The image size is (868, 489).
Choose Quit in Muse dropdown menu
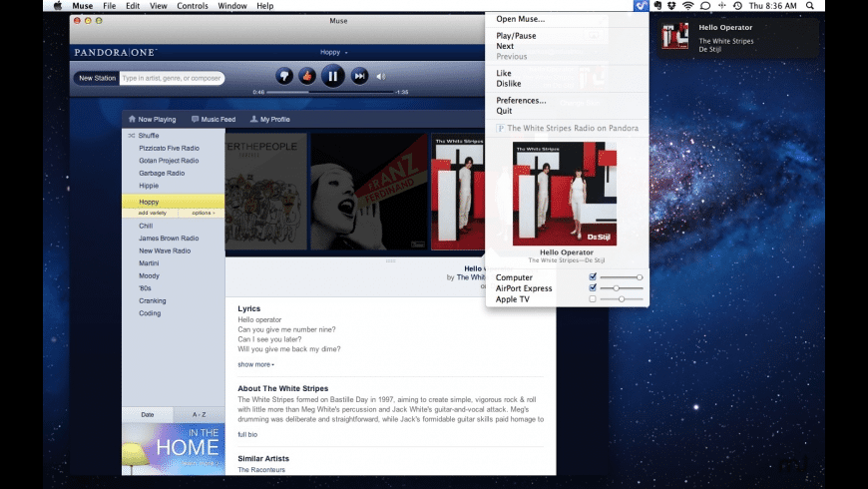click(504, 111)
